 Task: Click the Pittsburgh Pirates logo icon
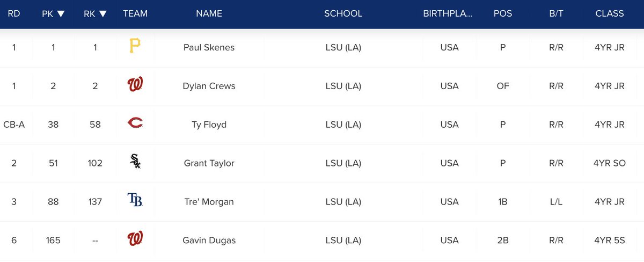(x=135, y=47)
